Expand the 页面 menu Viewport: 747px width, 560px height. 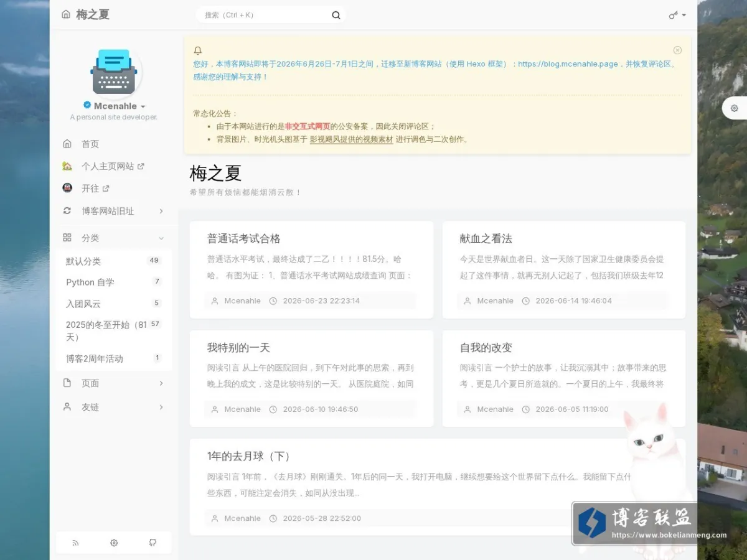tap(114, 383)
